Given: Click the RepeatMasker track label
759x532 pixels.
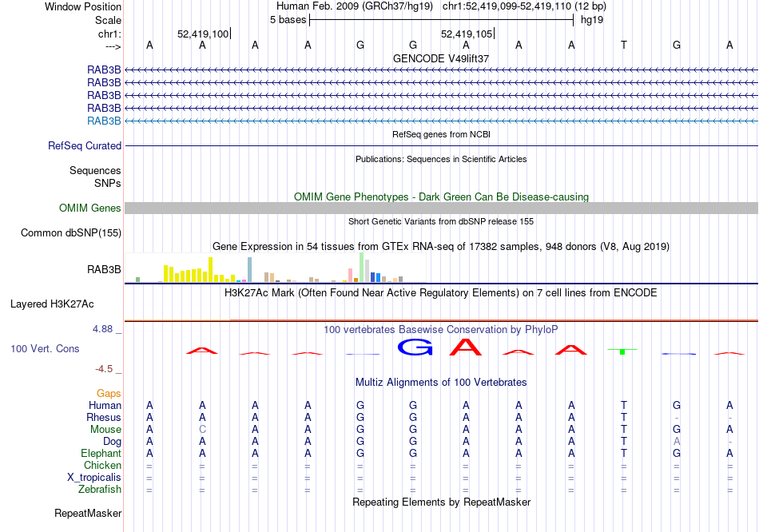Looking at the screenshot, I should [88, 513].
